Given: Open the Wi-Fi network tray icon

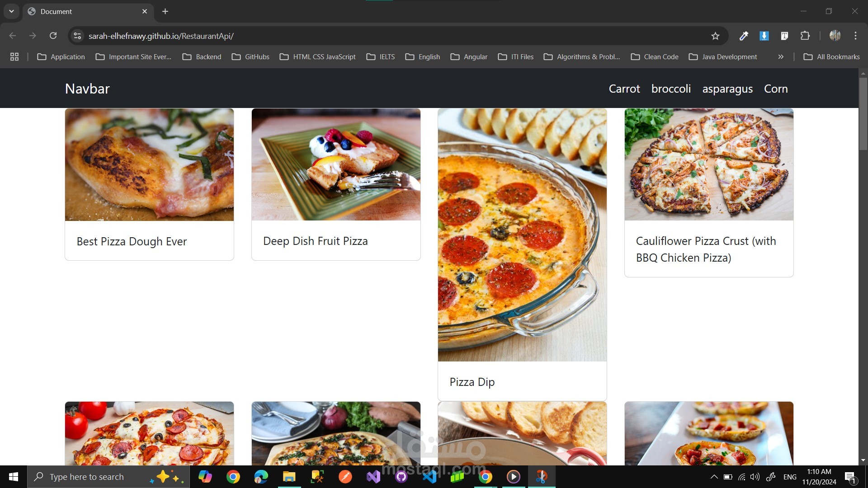Looking at the screenshot, I should click(x=742, y=477).
